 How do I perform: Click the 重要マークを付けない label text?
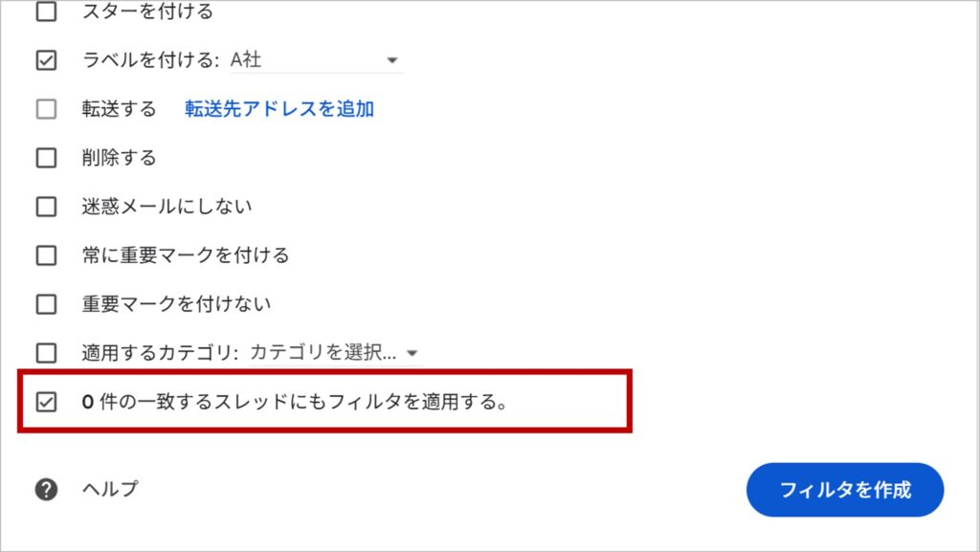176,304
